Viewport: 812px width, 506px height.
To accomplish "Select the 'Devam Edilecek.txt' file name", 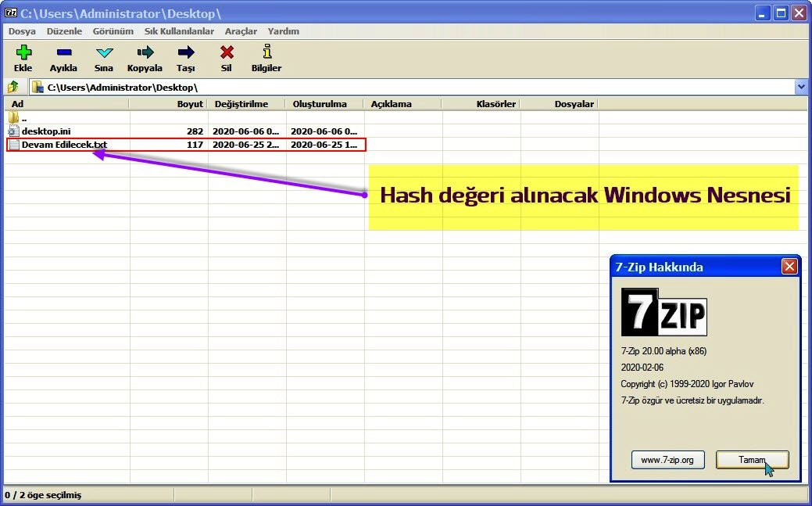I will point(64,145).
